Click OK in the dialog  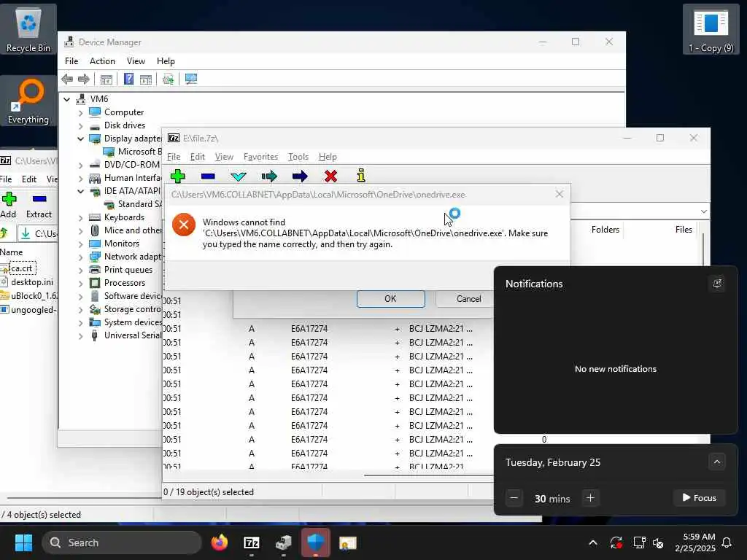pyautogui.click(x=391, y=298)
